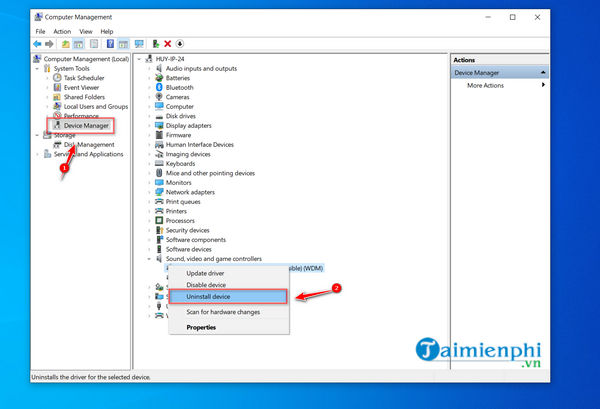The width and height of the screenshot is (600, 409).
Task: Click the Disk drives category icon
Action: (159, 116)
